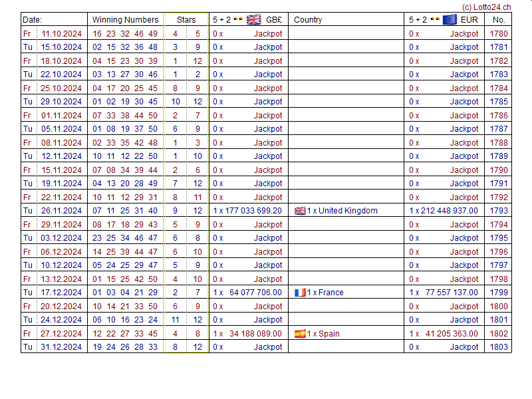Select the 1 x United Kingdom winner text

342,211
